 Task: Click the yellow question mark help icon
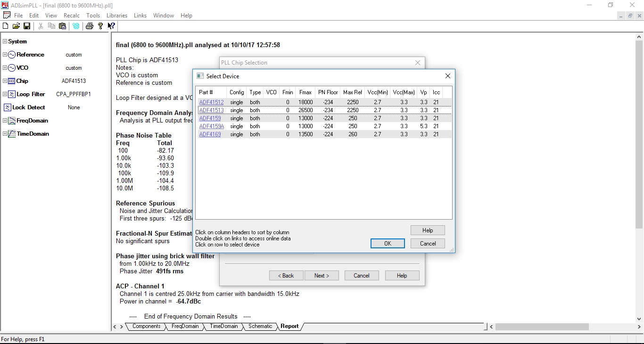(100, 26)
